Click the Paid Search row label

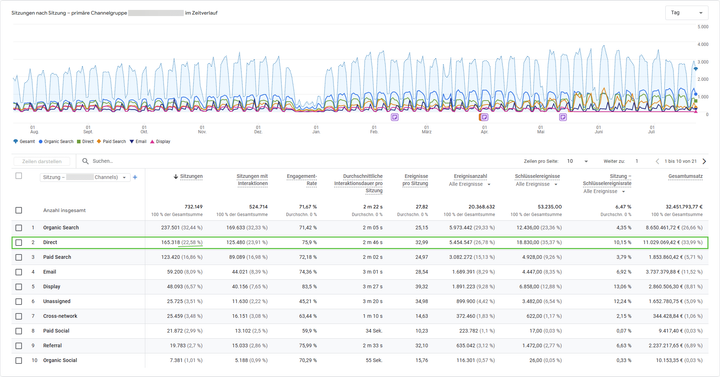[57, 257]
